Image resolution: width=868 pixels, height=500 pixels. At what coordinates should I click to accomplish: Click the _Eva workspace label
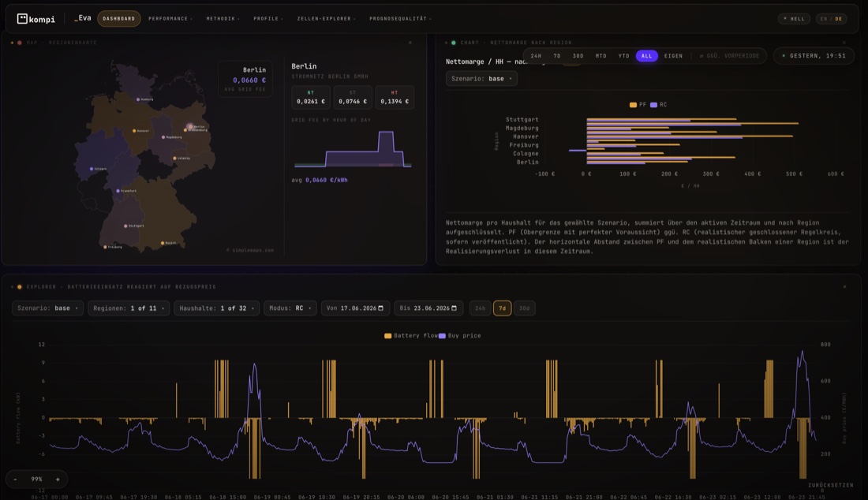pyautogui.click(x=83, y=18)
